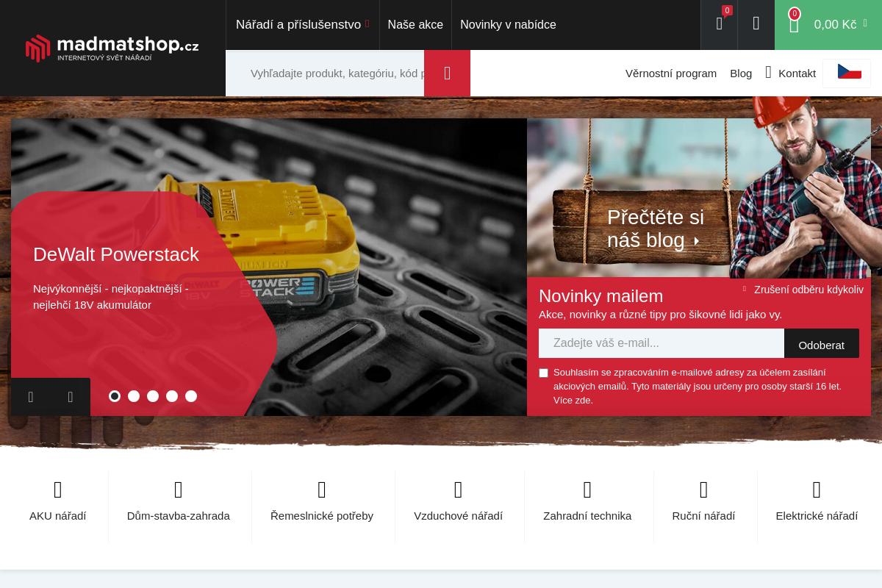The height and width of the screenshot is (588, 882).
Task: Tick the email processing consent checkbox
Action: click(543, 373)
